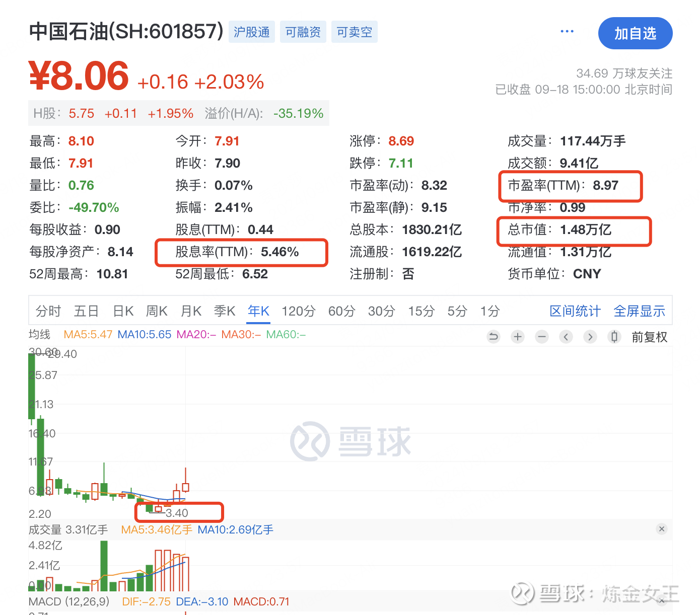The image size is (700, 615).
Task: Click the MACD (12,26,9) indicator label
Action: click(69, 601)
